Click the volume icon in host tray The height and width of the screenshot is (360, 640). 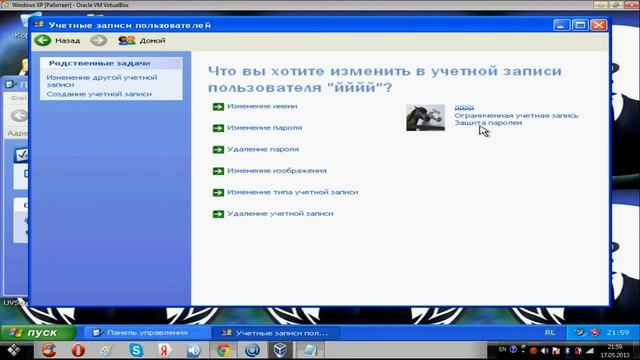[x=544, y=351]
